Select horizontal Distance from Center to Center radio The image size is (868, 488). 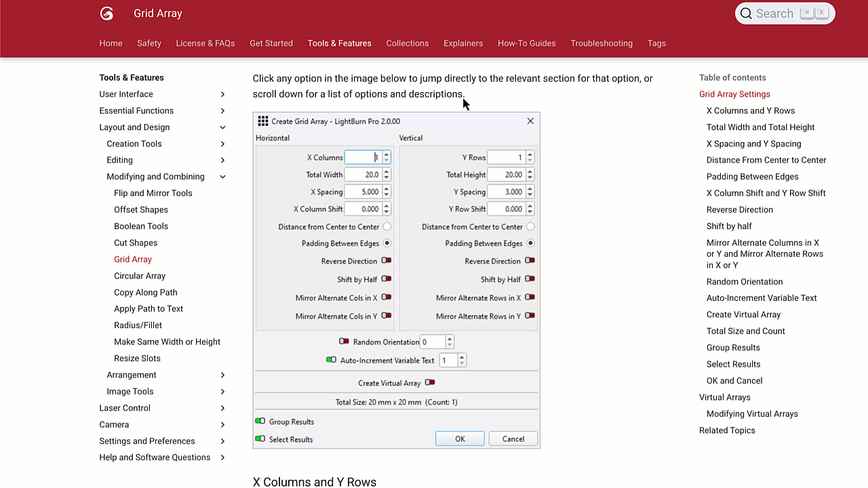coord(387,226)
